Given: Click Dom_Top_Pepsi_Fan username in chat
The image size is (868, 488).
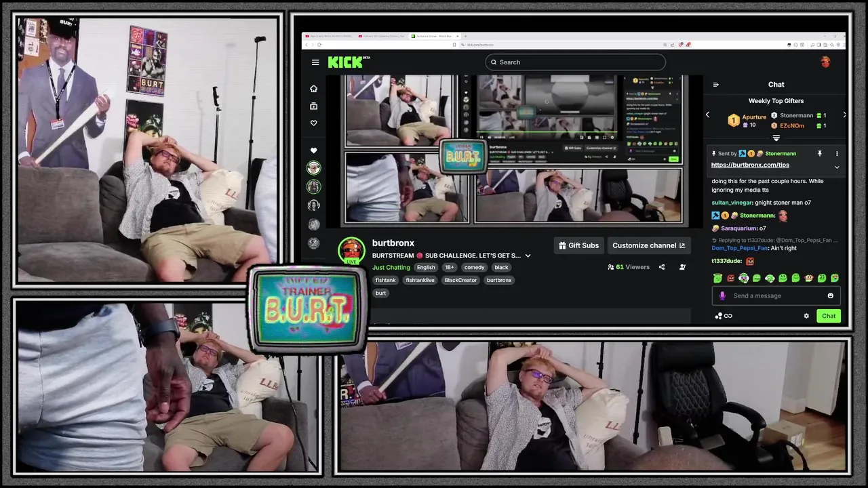Looking at the screenshot, I should (740, 248).
